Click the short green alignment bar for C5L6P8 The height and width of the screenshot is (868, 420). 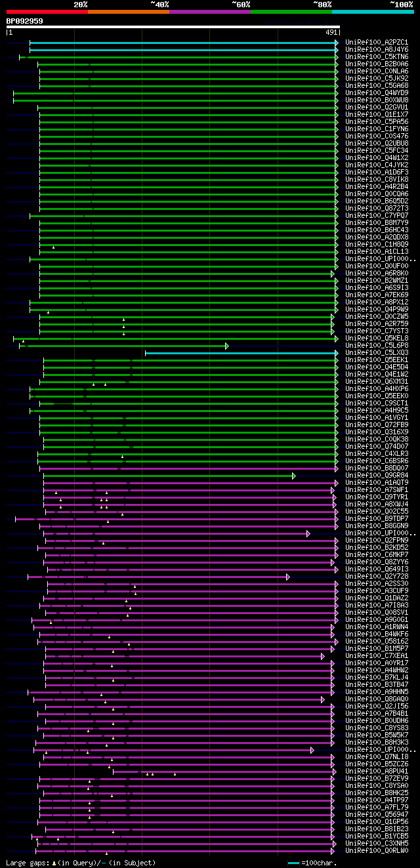click(123, 345)
